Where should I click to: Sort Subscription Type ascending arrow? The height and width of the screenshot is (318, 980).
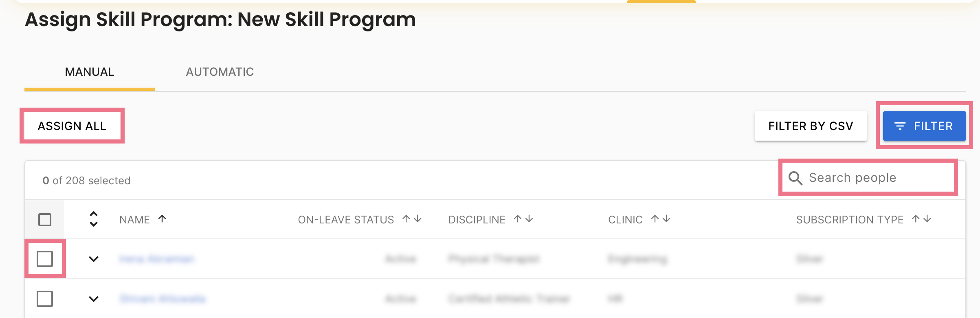[x=916, y=219]
